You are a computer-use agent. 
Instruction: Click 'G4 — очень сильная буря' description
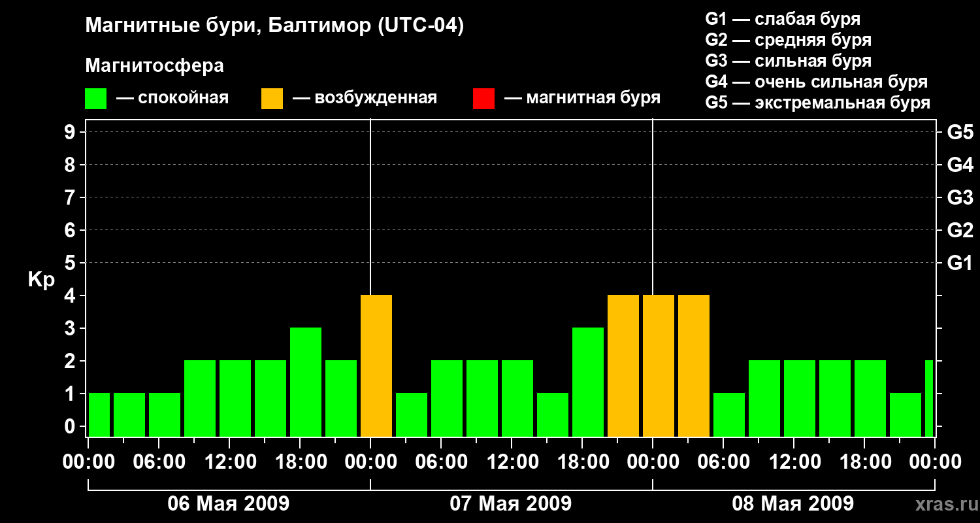coord(816,82)
